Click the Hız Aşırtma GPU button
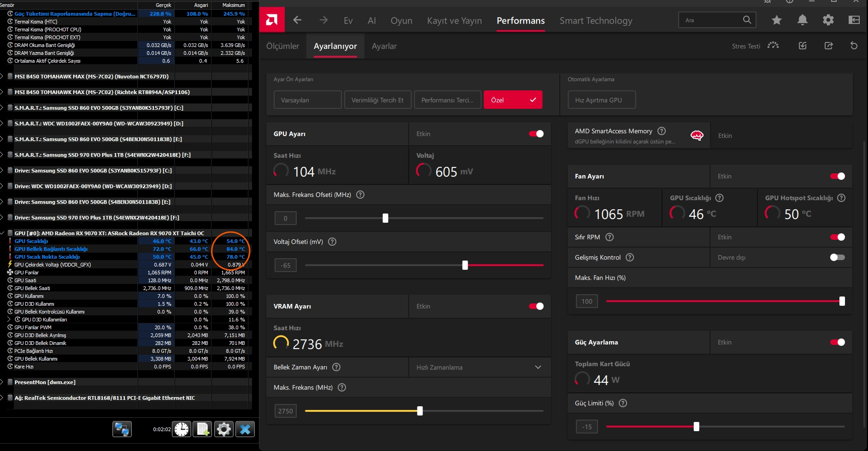The width and height of the screenshot is (868, 451). pyautogui.click(x=602, y=100)
